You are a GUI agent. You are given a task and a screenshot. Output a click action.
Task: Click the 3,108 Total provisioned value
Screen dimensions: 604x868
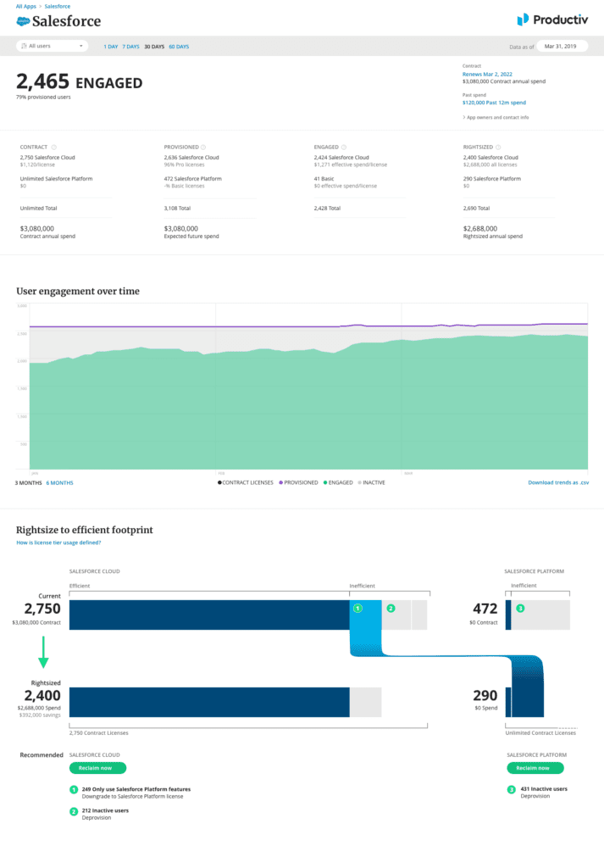pyautogui.click(x=177, y=209)
